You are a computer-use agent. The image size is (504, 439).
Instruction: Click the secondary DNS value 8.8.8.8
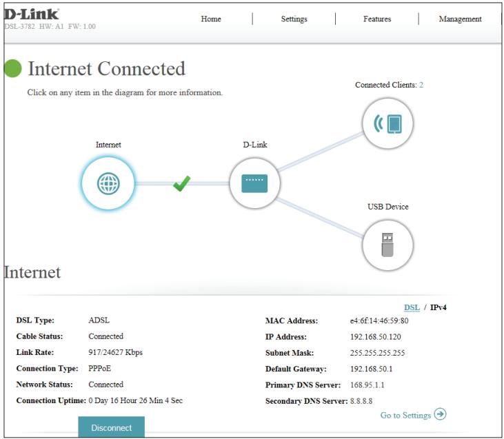pyautogui.click(x=361, y=401)
